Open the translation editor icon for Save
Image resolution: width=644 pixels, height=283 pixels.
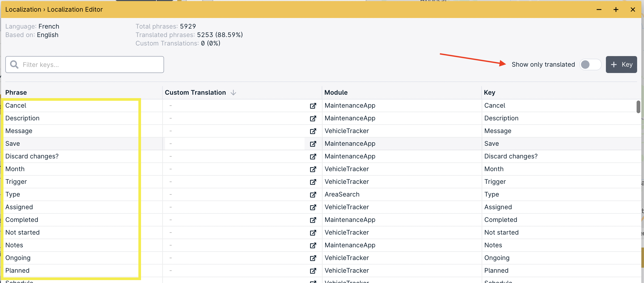coord(313,144)
